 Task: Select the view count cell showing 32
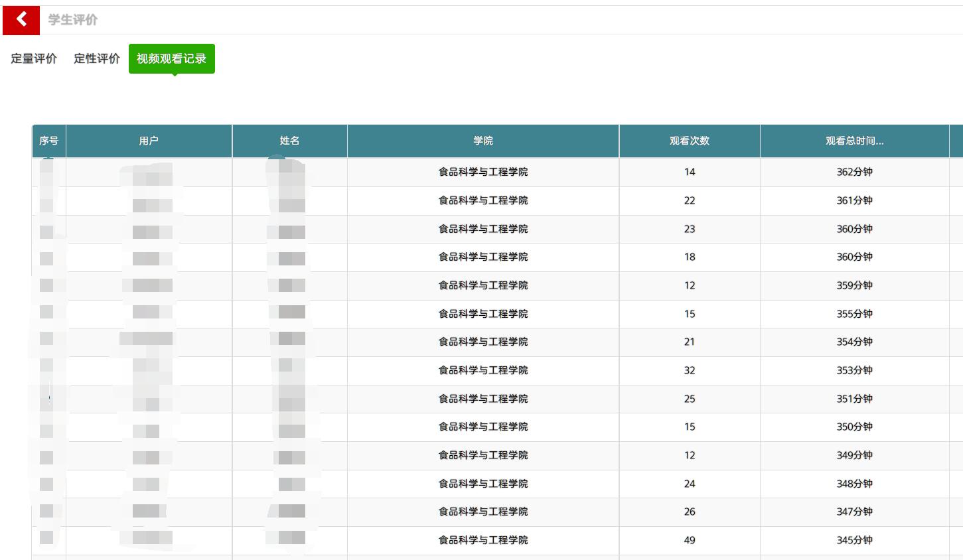(x=690, y=370)
